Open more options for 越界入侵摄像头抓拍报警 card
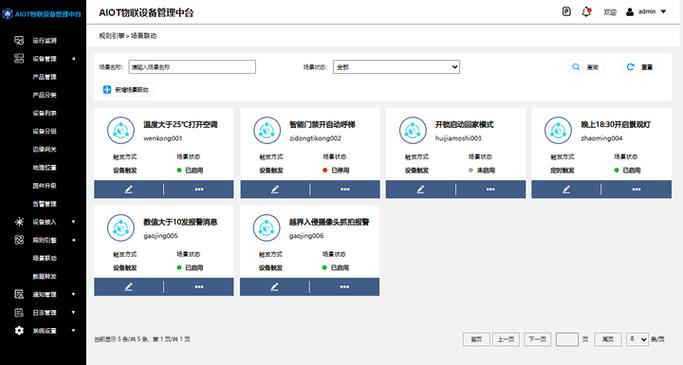The height and width of the screenshot is (365, 683). click(345, 287)
